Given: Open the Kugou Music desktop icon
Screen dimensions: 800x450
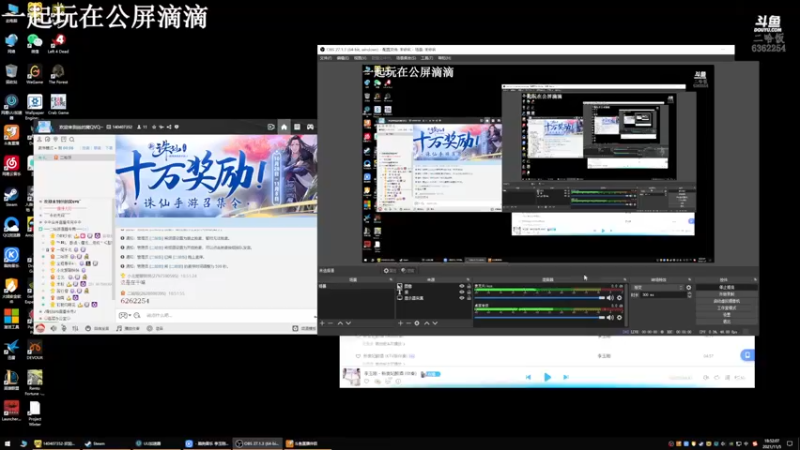Looking at the screenshot, I should [x=11, y=257].
